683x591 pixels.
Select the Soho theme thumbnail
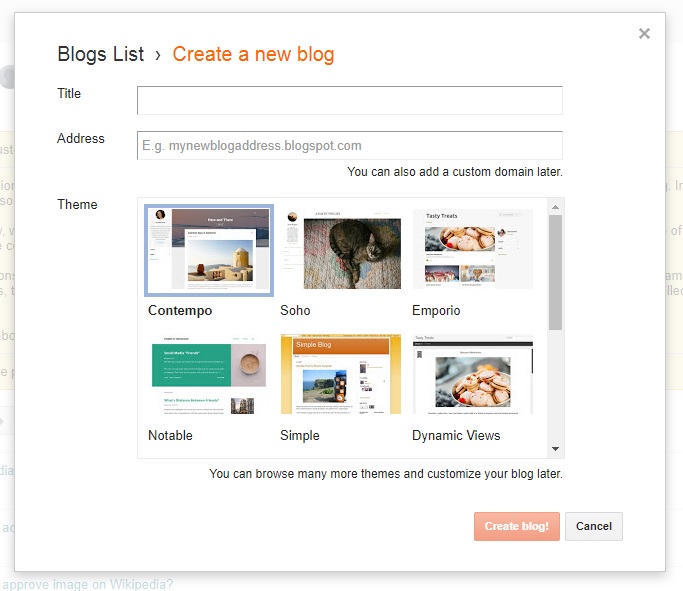[342, 250]
